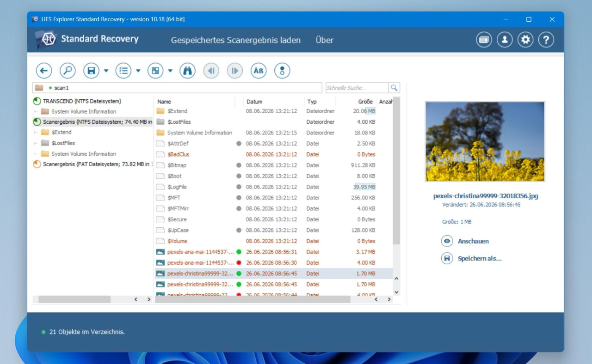Open the dropdown arrow next to the checklist button
Image resolution: width=592 pixels, height=364 pixels.
(138, 71)
